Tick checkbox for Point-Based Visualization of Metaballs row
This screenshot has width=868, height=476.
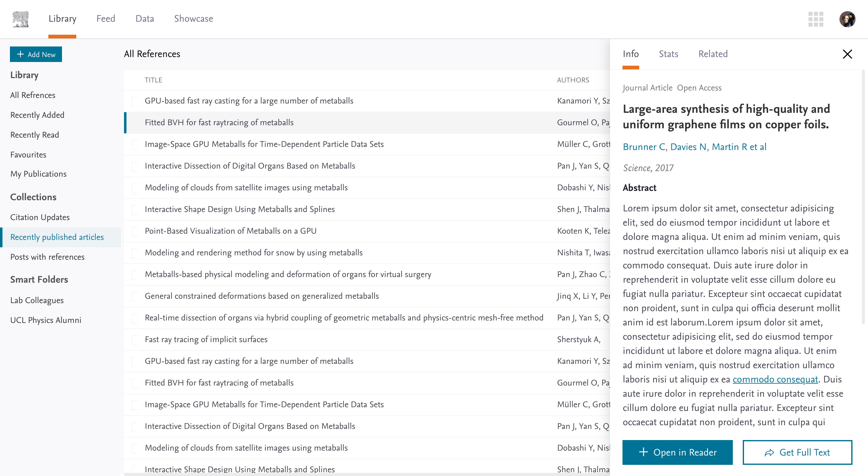point(135,231)
